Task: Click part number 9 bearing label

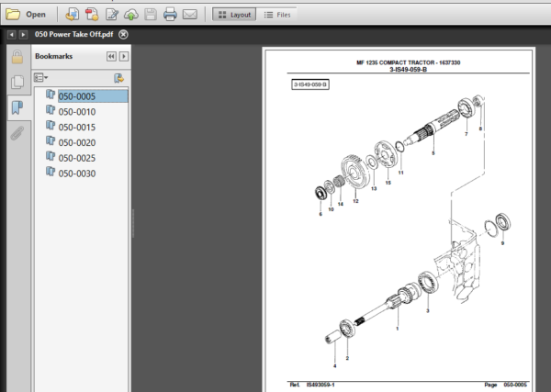Action: 502,243
